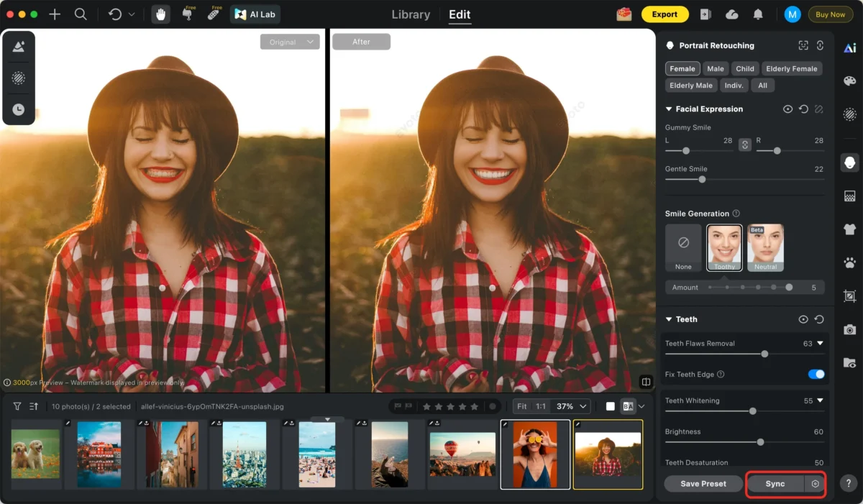
Task: Toggle Teeth section visibility eye
Action: click(803, 319)
